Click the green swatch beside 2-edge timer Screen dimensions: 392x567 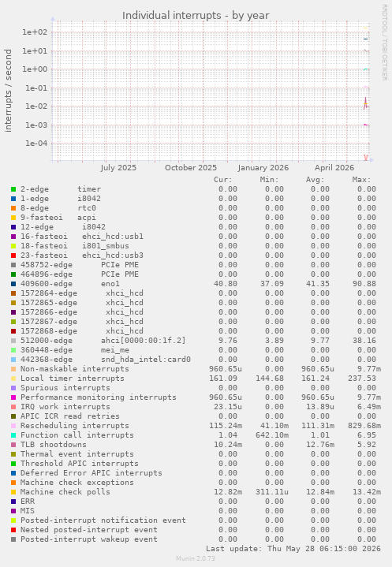pos(13,189)
